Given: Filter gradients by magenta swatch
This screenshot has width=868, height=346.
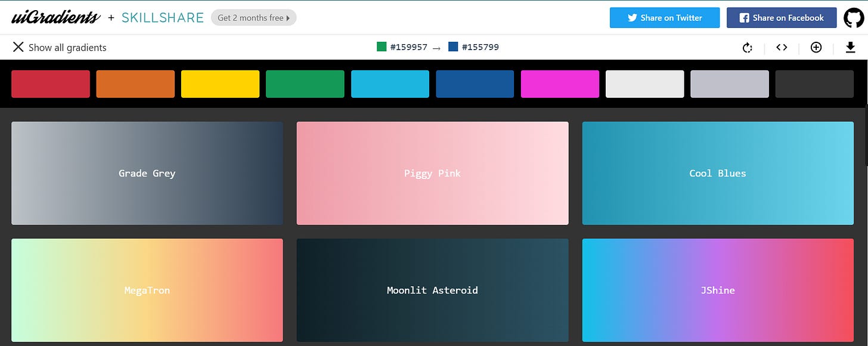Looking at the screenshot, I should pos(560,84).
